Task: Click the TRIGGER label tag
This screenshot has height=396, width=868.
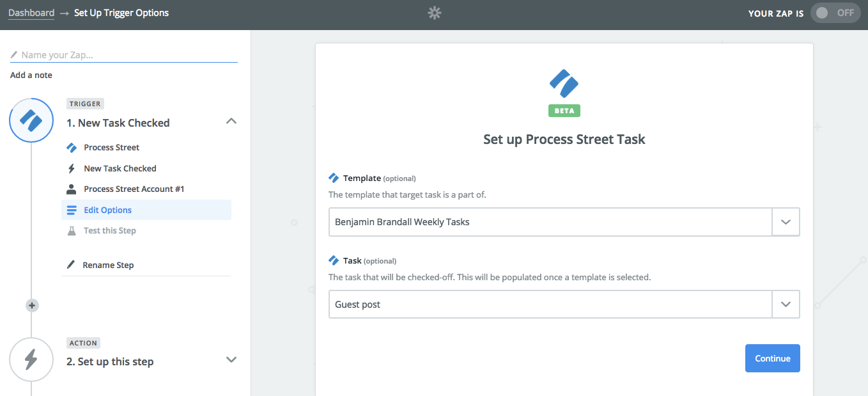Action: point(85,104)
